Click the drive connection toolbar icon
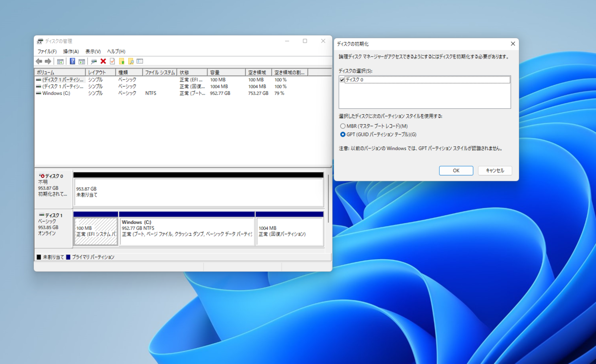Image resolution: width=596 pixels, height=364 pixels. [93, 61]
